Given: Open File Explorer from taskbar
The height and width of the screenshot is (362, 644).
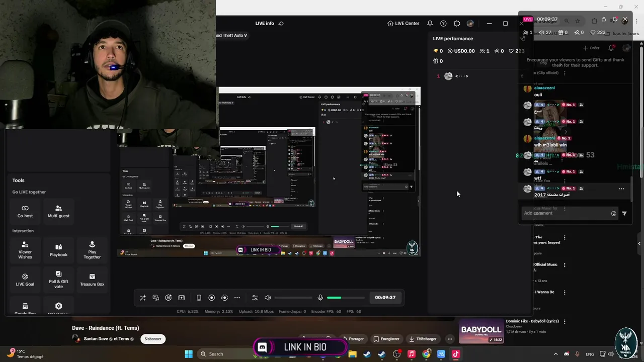Looking at the screenshot, I should click(x=353, y=354).
